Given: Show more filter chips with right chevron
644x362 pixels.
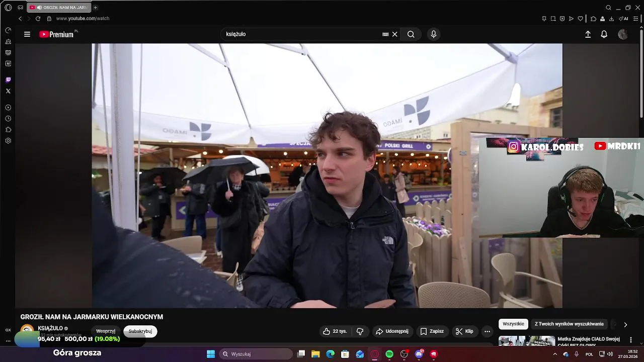Looking at the screenshot, I should 625,324.
